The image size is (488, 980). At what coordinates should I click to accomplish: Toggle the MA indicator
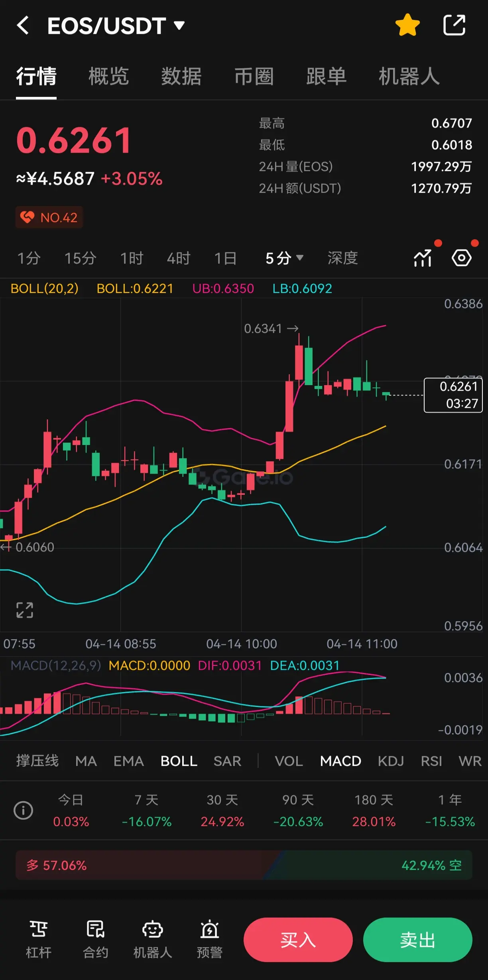(x=86, y=761)
